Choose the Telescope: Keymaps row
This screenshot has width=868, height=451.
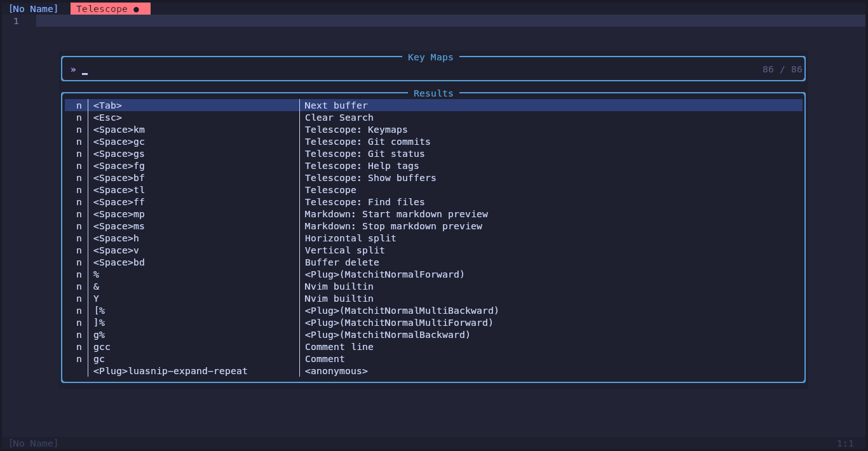(433, 130)
